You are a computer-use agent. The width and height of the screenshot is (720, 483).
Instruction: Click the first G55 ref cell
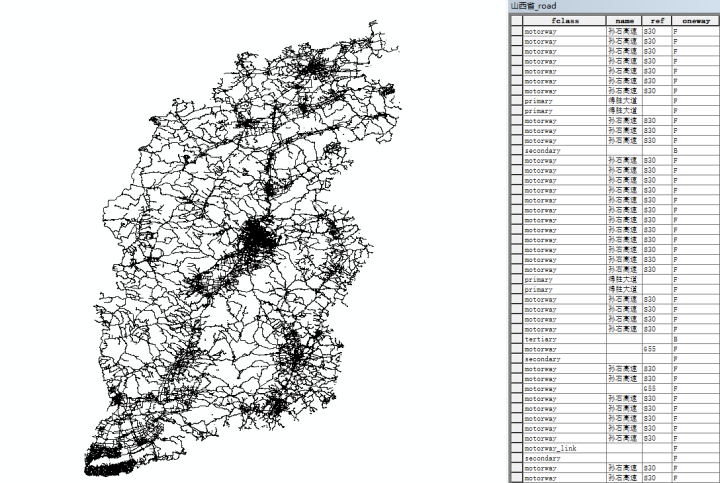pos(657,349)
